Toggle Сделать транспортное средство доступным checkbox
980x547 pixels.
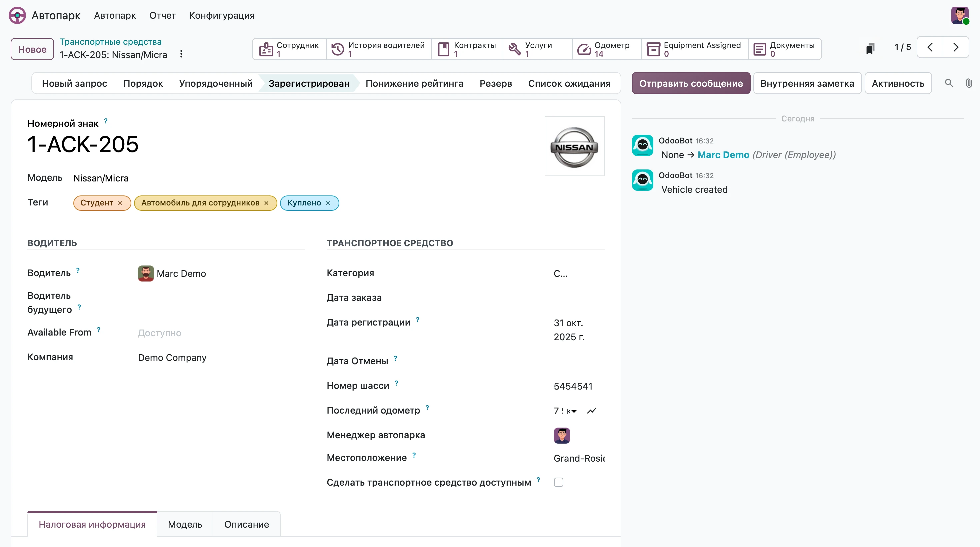point(558,482)
